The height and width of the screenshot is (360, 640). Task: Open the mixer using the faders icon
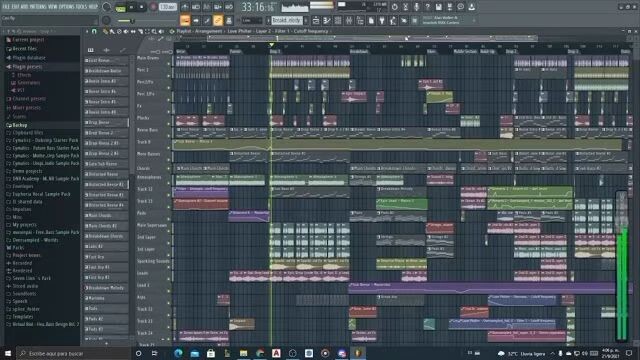(349, 20)
